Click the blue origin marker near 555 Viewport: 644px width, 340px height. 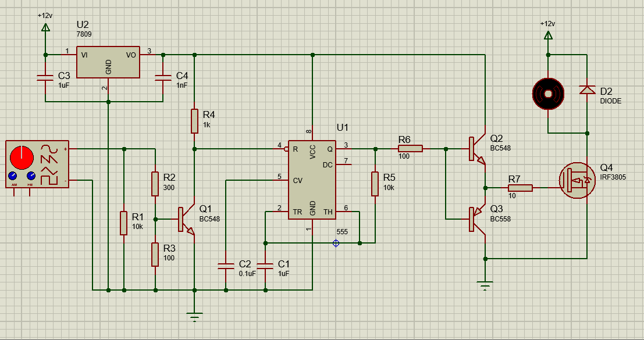[x=336, y=243]
